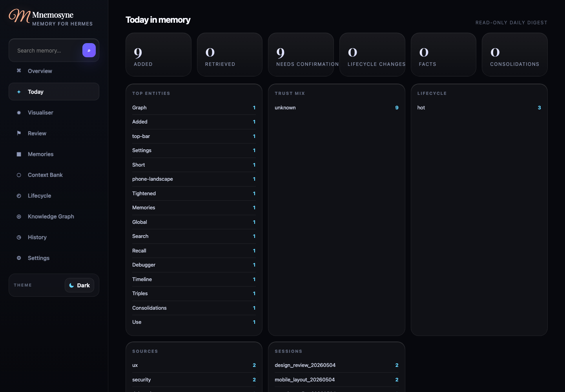565x392 pixels.
Task: Click the 'Recall' entity row
Action: click(194, 251)
